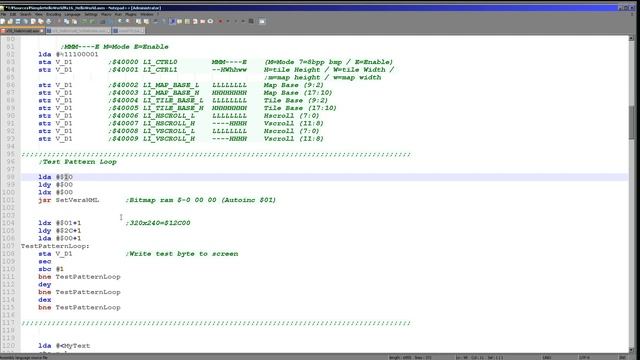Toggle Word Wrap toolbar icon
The height and width of the screenshot is (360, 640).
(155, 21)
